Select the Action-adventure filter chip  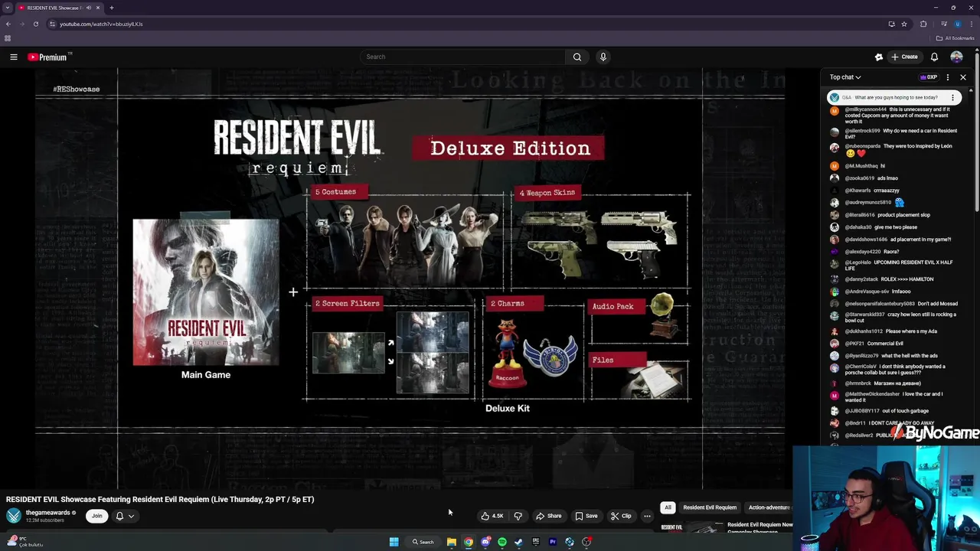click(x=769, y=507)
